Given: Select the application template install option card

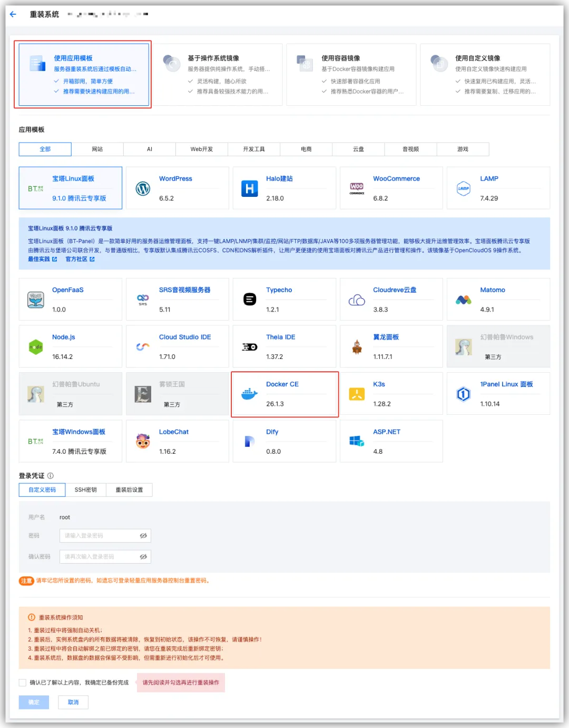Looking at the screenshot, I should click(x=84, y=75).
